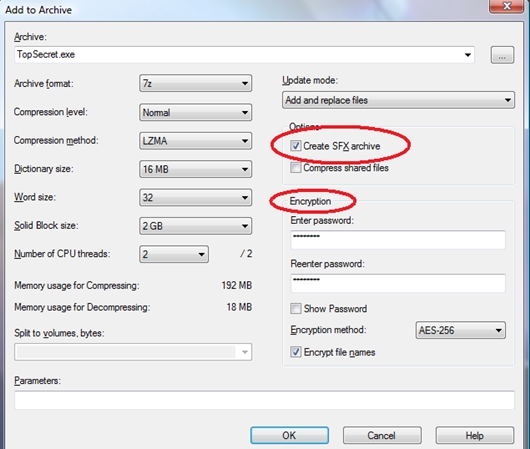This screenshot has width=530, height=449.
Task: Expand Solid Block size dropdown
Action: [x=195, y=226]
